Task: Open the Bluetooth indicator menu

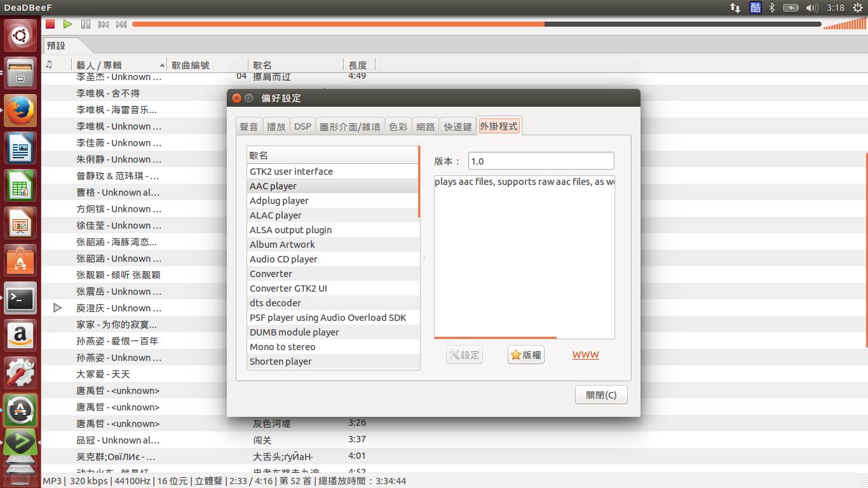Action: tap(772, 8)
